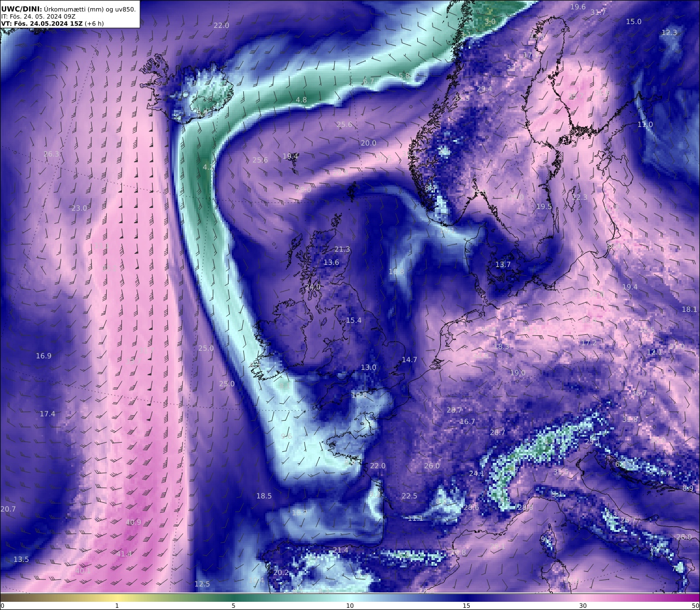The image size is (700, 610).
Task: Select the 19.5 value label
Action: click(544, 206)
